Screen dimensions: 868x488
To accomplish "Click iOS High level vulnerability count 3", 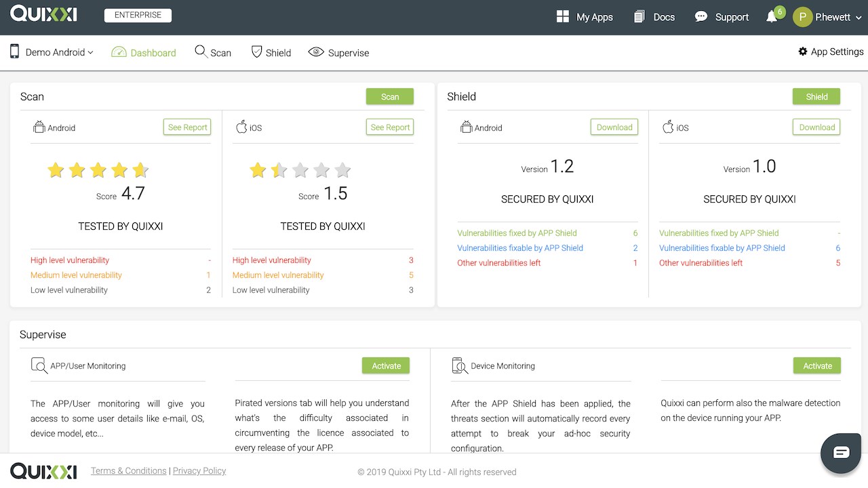I will [x=411, y=260].
